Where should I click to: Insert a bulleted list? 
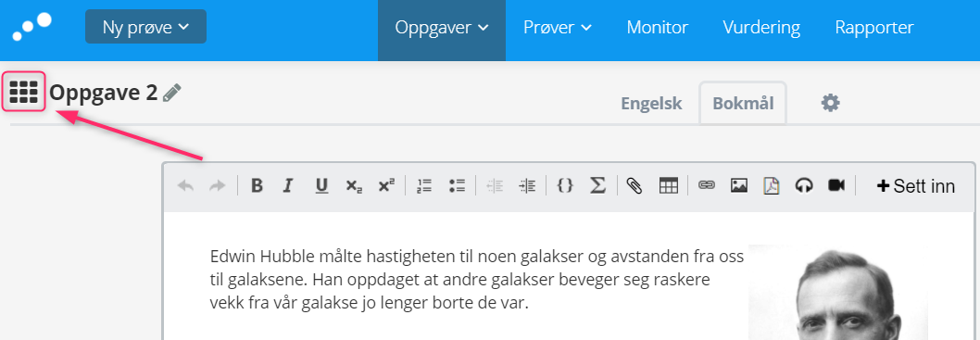pyautogui.click(x=458, y=185)
